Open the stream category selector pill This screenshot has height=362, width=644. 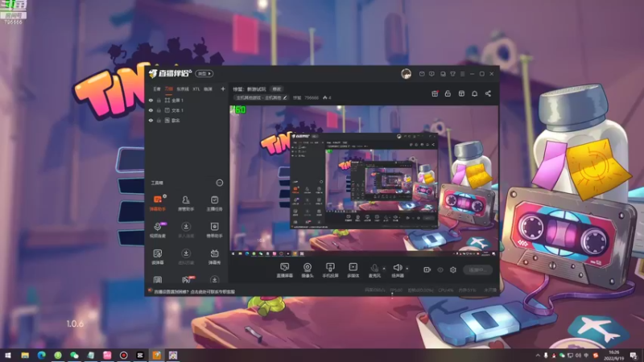click(x=261, y=97)
